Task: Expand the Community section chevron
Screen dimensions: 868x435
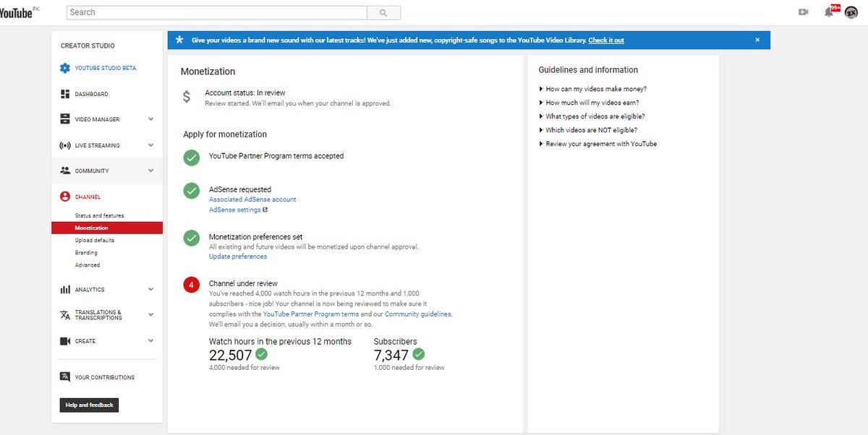Action: 150,171
